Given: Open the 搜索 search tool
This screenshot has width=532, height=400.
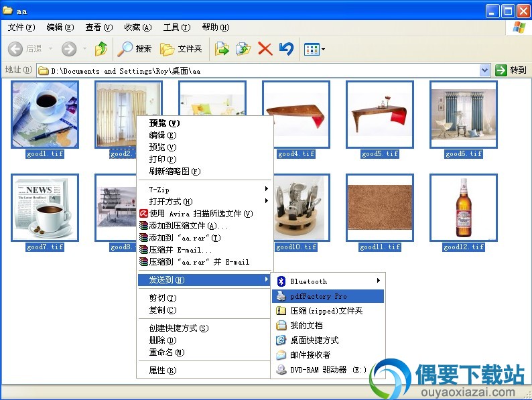Looking at the screenshot, I should point(135,49).
